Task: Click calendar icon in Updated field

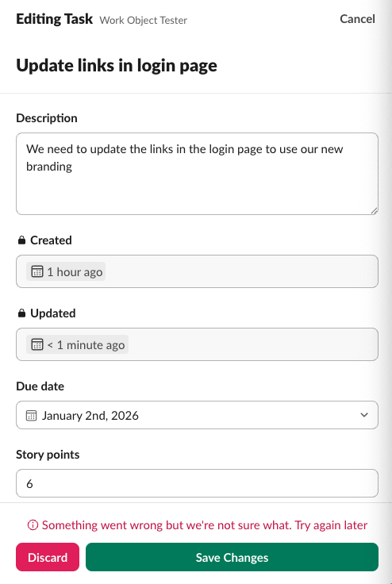Action: 37,344
